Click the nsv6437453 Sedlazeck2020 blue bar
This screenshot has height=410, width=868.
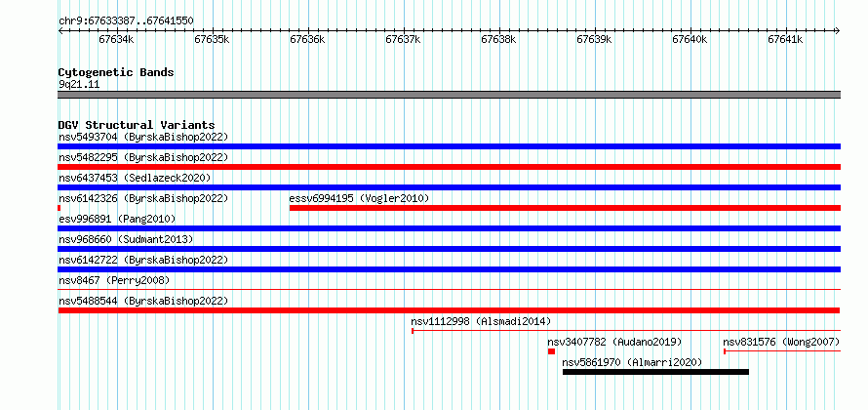point(449,187)
